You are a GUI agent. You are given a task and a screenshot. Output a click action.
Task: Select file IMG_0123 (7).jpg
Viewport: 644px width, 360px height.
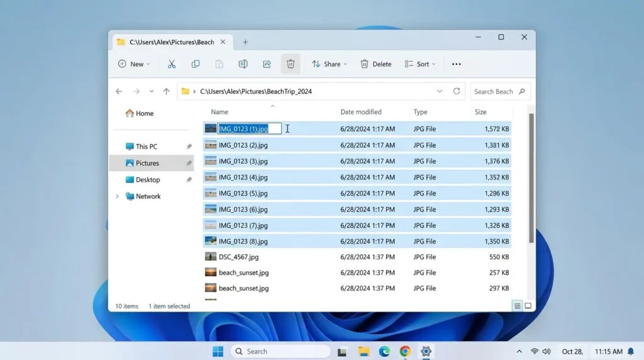coord(357,225)
